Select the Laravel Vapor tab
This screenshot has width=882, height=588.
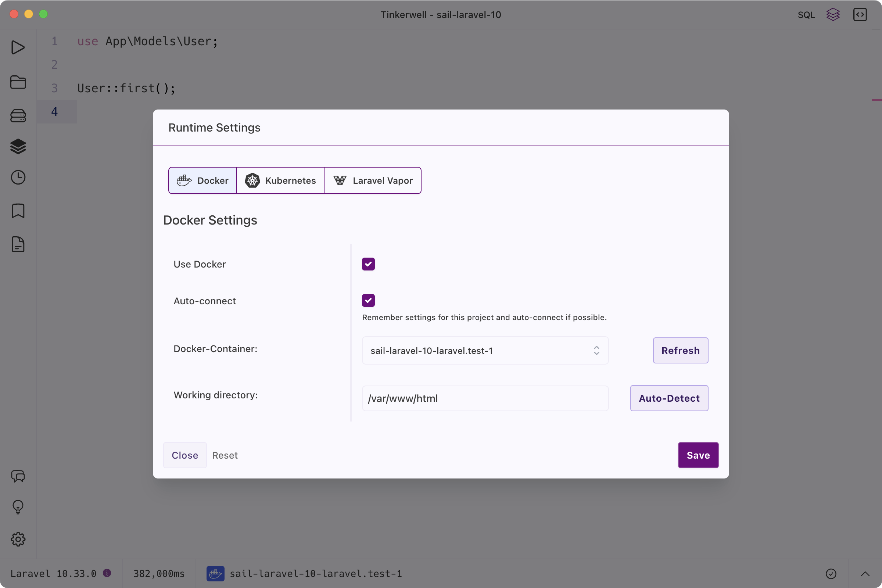(372, 180)
